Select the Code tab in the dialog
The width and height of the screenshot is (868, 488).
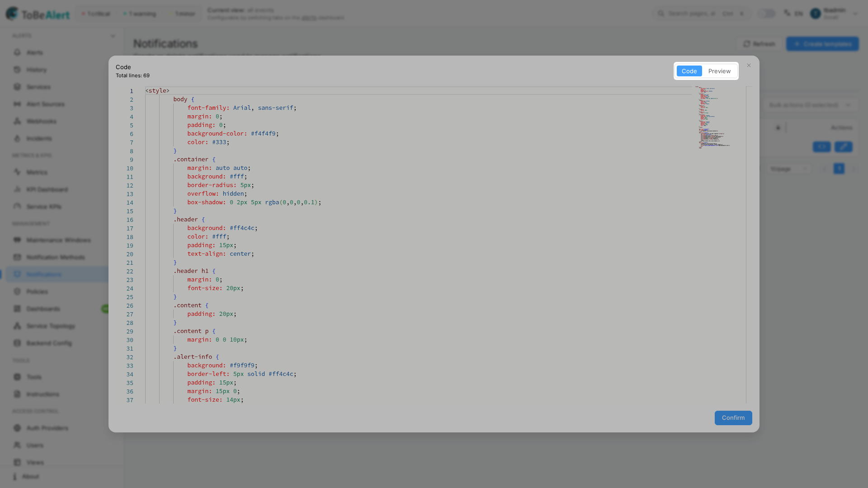point(689,71)
